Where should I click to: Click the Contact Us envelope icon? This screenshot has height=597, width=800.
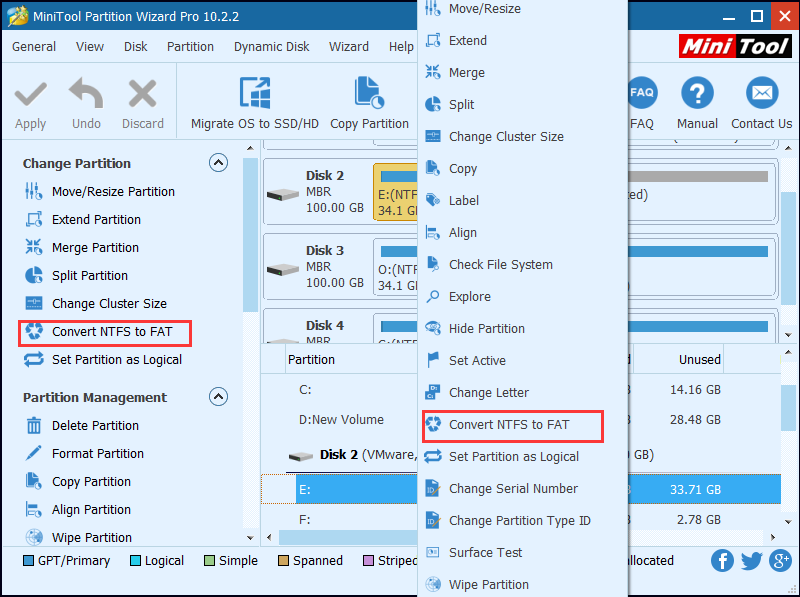pyautogui.click(x=762, y=93)
